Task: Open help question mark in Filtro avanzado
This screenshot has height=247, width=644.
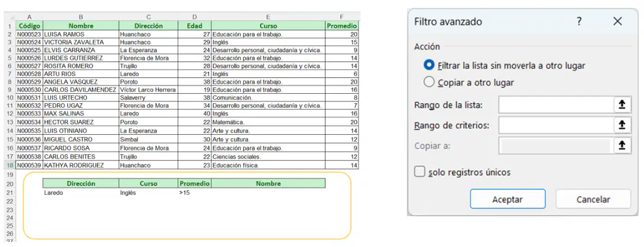Action: pos(578,21)
